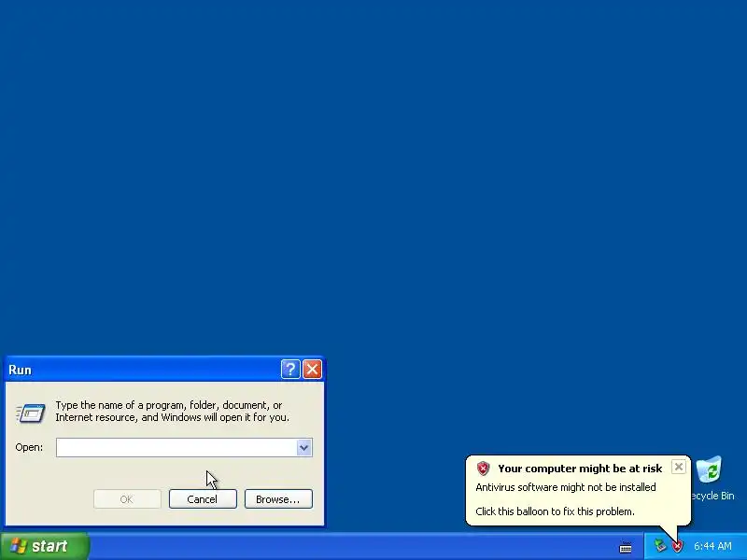Click the grayed-out OK button
The height and width of the screenshot is (560, 747).
127,499
